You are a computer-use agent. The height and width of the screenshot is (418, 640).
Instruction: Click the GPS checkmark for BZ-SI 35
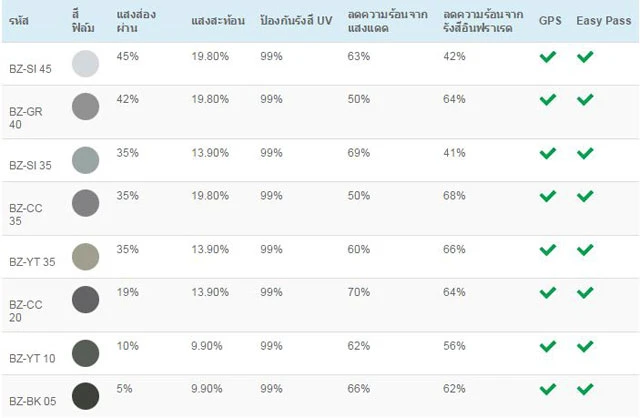point(547,153)
